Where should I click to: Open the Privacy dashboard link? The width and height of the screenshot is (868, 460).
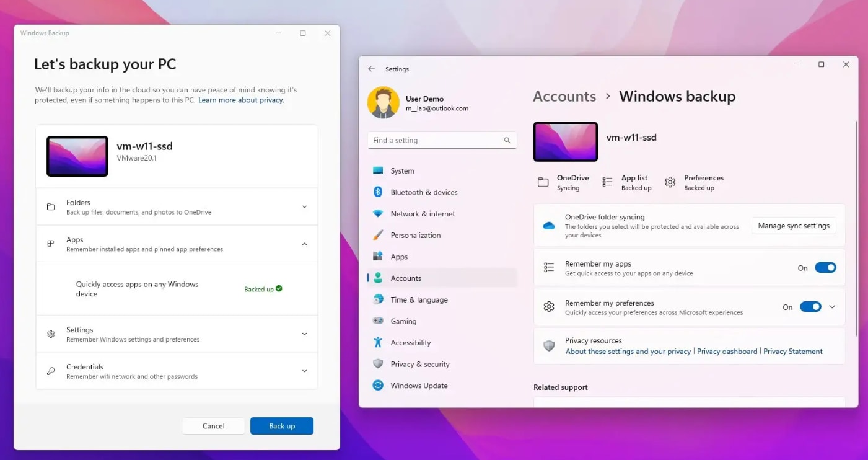click(727, 352)
